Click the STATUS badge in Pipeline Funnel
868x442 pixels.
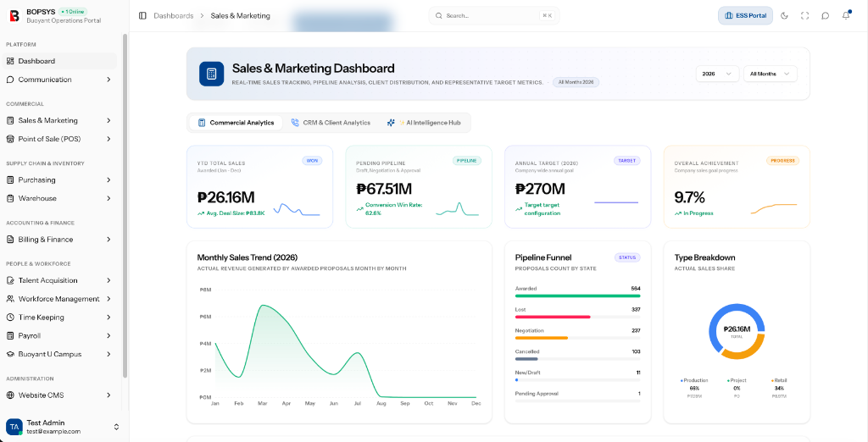coord(627,257)
